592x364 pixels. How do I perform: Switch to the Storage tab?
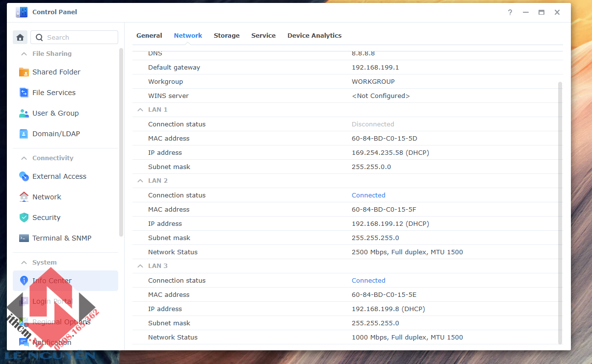227,36
